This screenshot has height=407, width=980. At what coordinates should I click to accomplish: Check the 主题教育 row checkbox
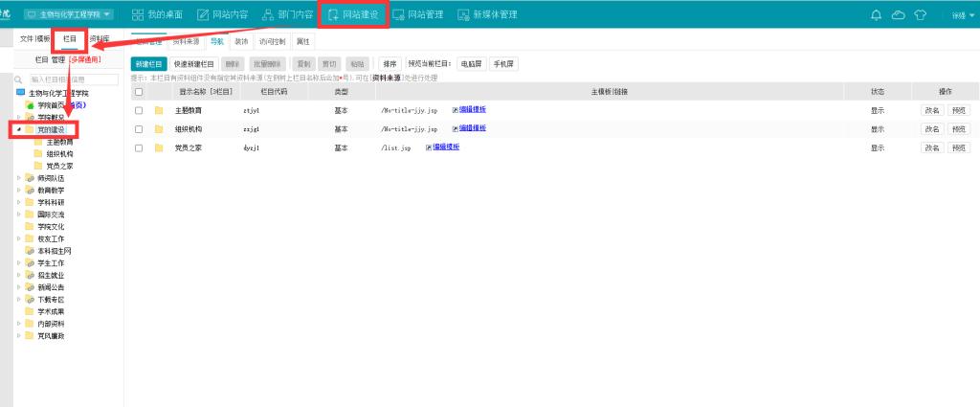139,110
